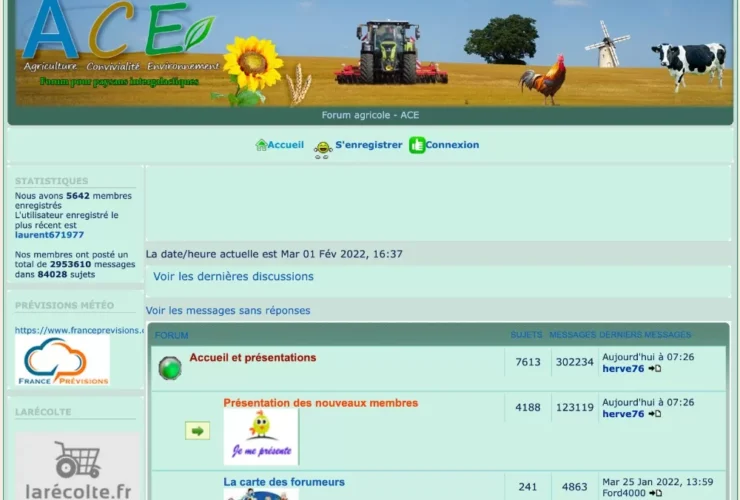
Task: Click message count 302234
Action: point(574,362)
